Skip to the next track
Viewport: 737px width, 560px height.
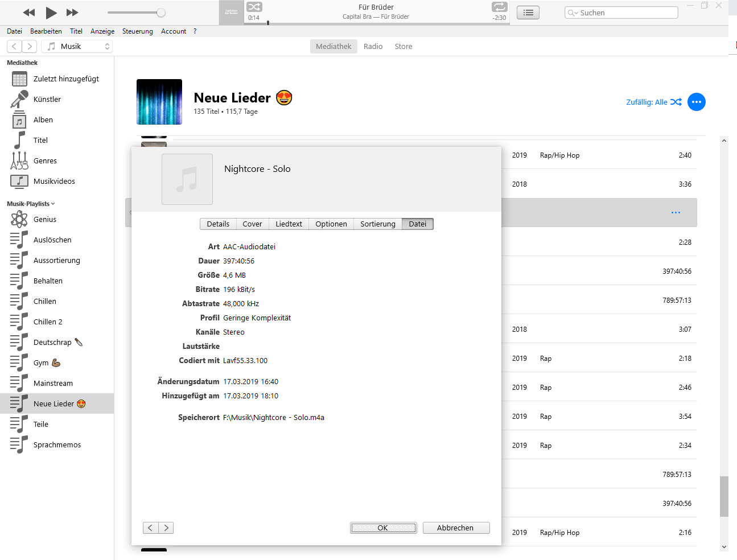(72, 13)
